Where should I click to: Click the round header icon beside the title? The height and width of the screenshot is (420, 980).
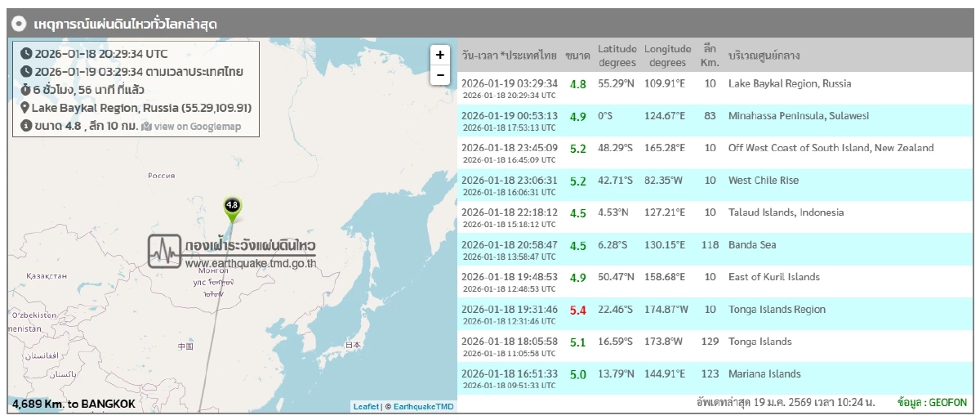(x=20, y=24)
